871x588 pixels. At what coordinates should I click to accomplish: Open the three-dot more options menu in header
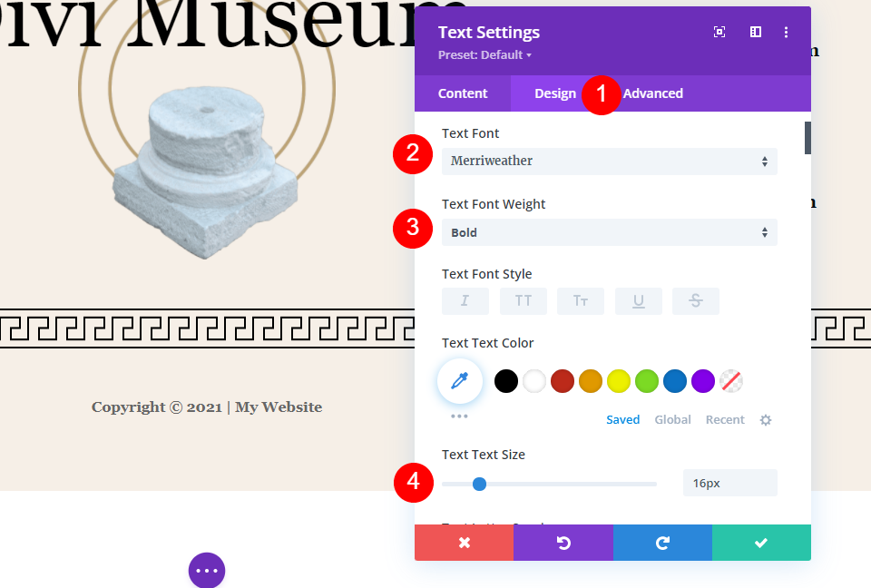click(786, 33)
